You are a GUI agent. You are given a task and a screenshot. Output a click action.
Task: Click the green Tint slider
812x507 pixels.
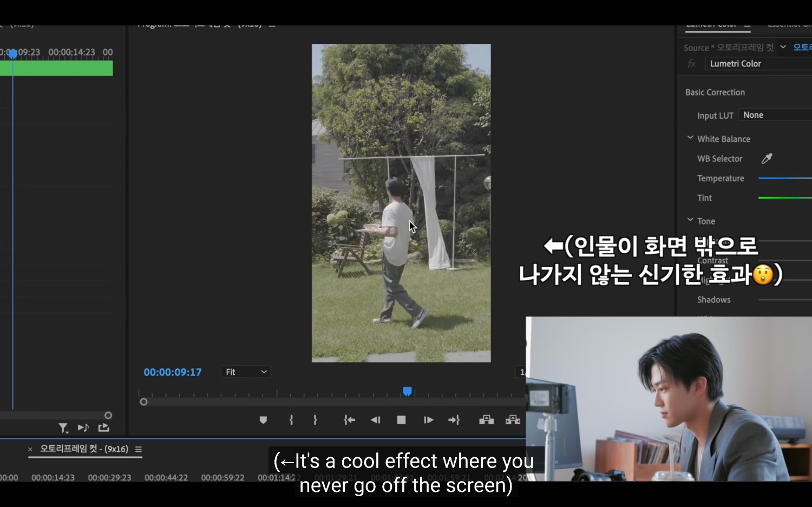point(785,198)
